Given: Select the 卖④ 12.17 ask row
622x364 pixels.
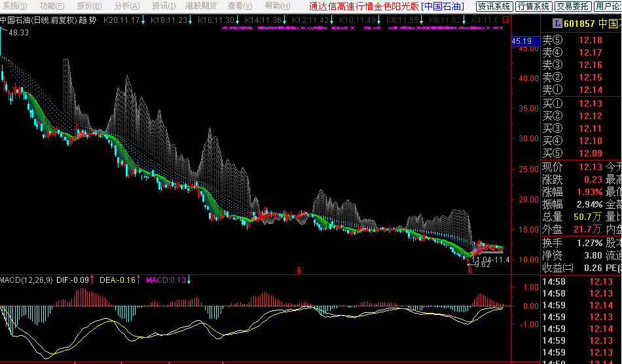Looking at the screenshot, I should pyautogui.click(x=581, y=52).
